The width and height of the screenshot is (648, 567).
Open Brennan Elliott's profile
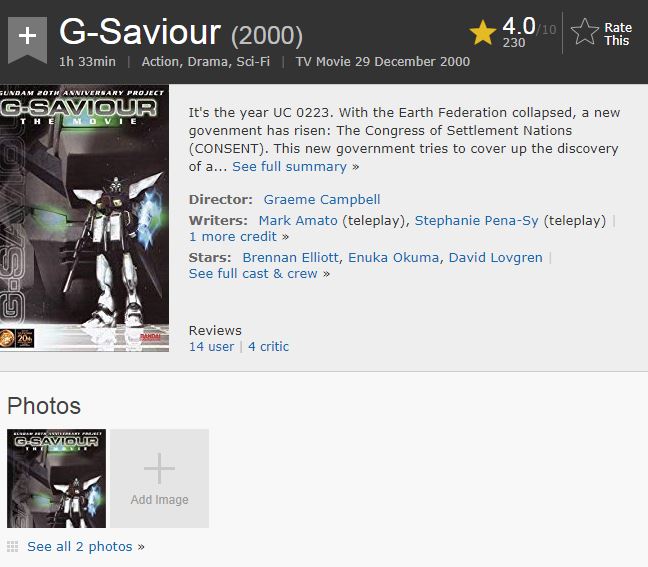point(291,257)
